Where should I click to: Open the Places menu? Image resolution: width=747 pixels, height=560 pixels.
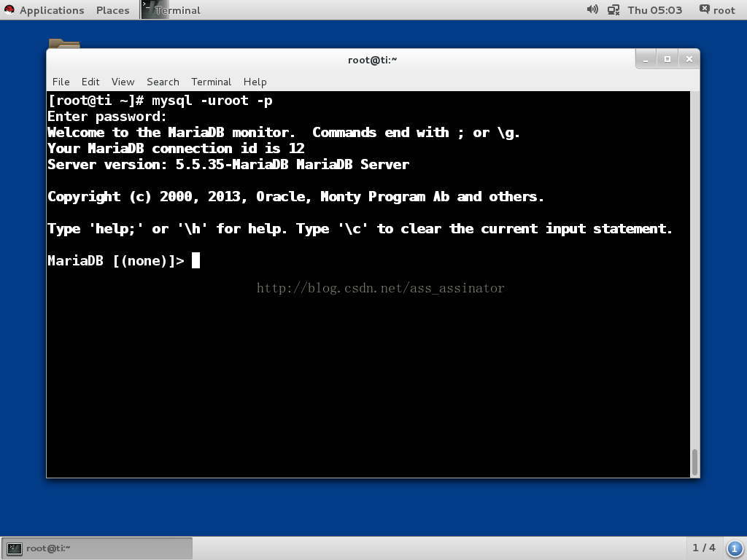112,10
